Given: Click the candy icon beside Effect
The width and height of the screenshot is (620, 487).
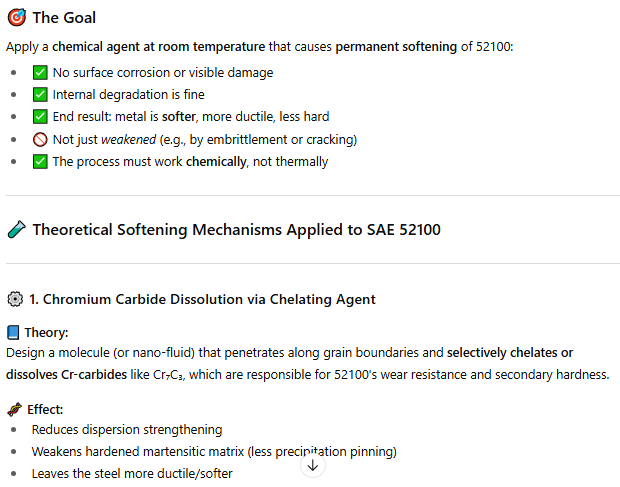Looking at the screenshot, I should coord(14,409).
